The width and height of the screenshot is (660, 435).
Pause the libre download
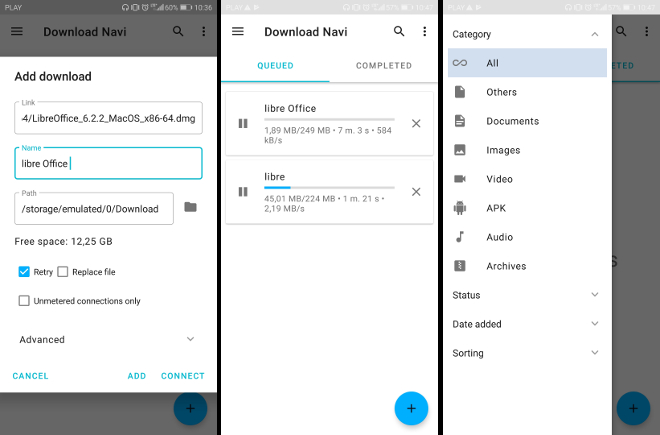coord(243,192)
